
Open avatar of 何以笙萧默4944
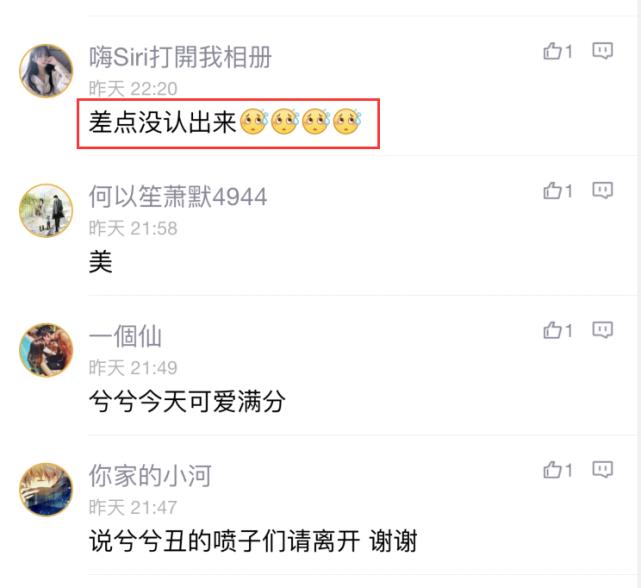click(46, 211)
